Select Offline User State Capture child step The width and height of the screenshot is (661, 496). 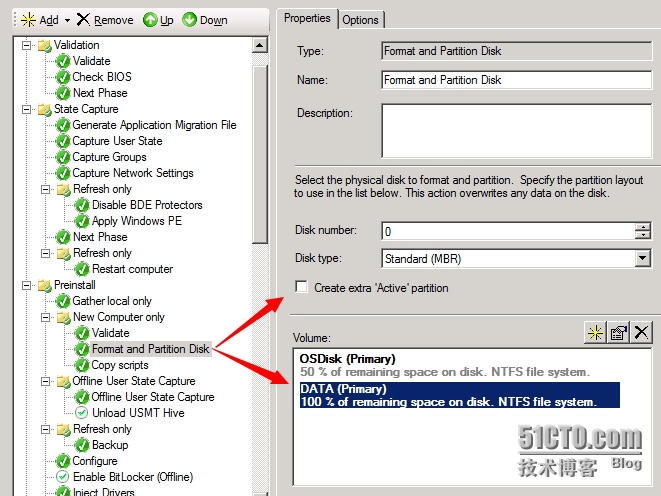pos(153,397)
